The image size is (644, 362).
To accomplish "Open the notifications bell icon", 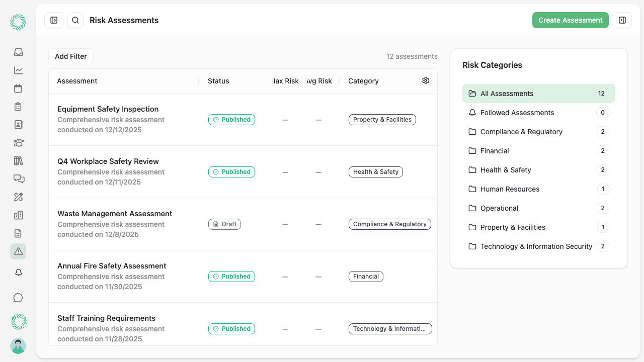I will (18, 272).
